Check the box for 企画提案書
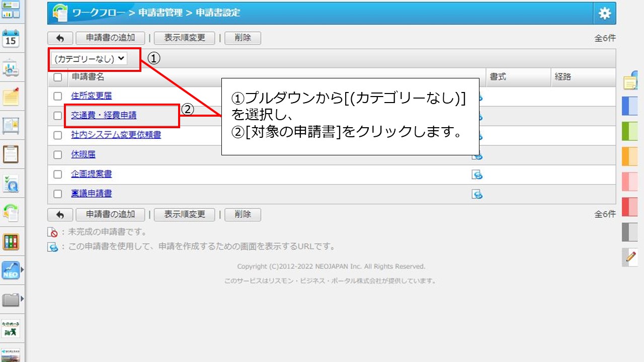This screenshot has height=362, width=644. click(x=58, y=174)
